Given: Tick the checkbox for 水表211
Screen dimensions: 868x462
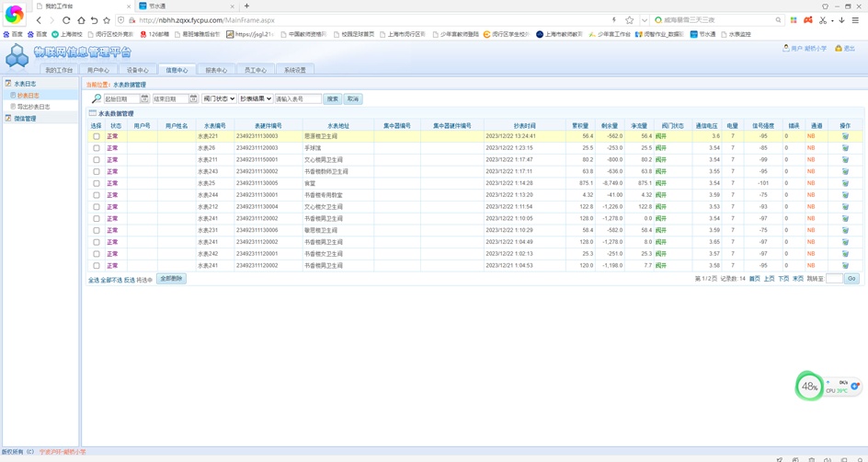Looking at the screenshot, I should [x=97, y=159].
